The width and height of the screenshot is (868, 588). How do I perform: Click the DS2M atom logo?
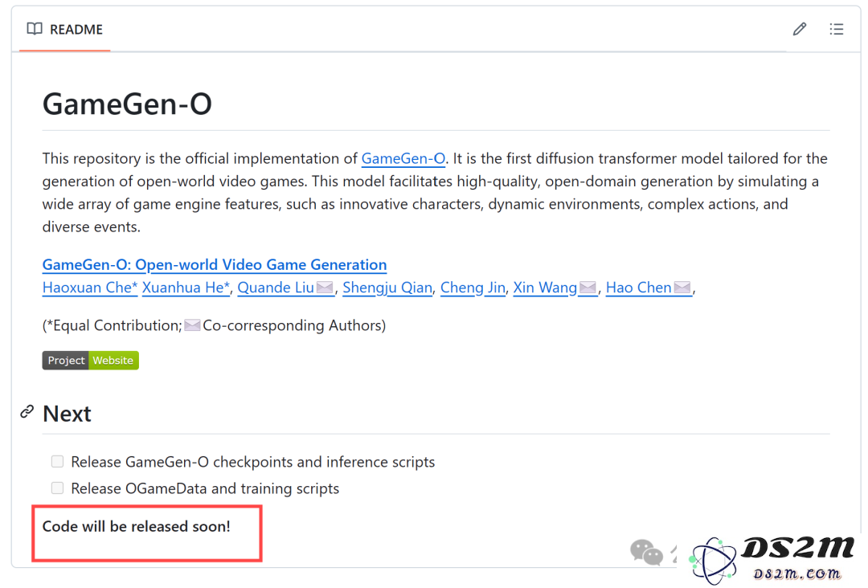pyautogui.click(x=713, y=561)
